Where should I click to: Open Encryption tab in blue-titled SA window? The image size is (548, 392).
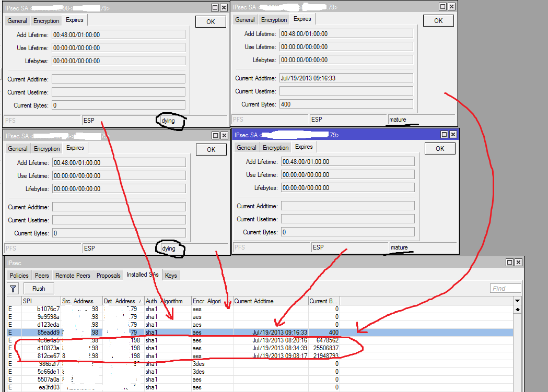click(x=275, y=148)
